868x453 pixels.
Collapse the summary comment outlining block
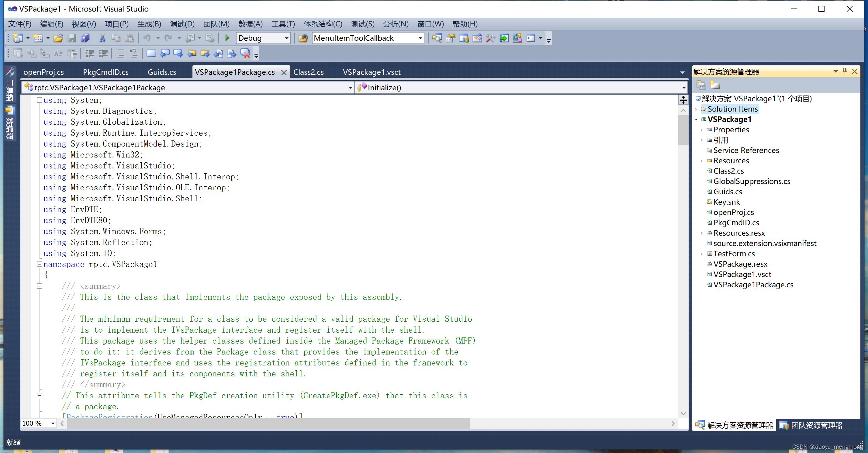click(40, 286)
